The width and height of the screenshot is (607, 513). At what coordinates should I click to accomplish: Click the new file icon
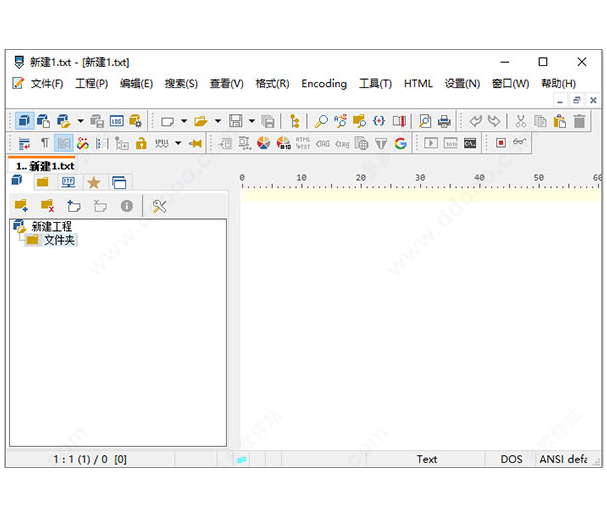tap(167, 122)
